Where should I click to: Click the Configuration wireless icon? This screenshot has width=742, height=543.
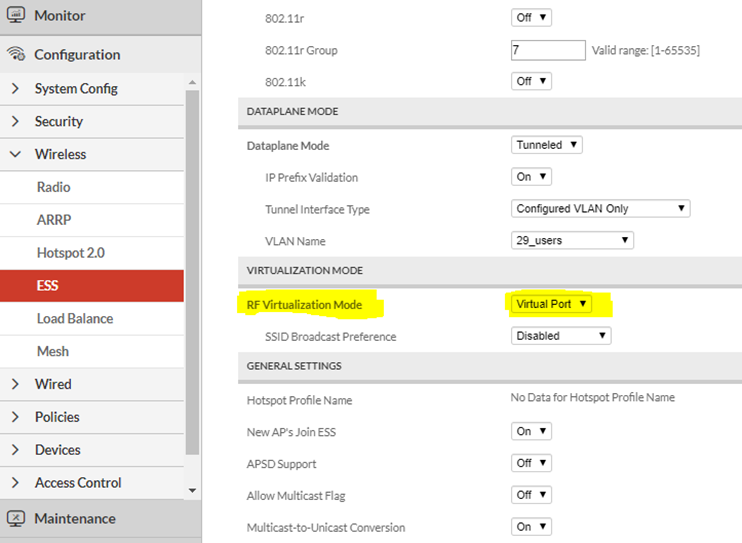[16, 54]
